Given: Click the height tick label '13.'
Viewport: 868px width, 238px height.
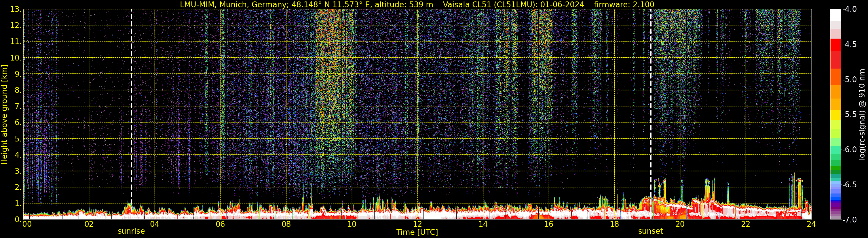Looking at the screenshot, I should (x=16, y=9).
